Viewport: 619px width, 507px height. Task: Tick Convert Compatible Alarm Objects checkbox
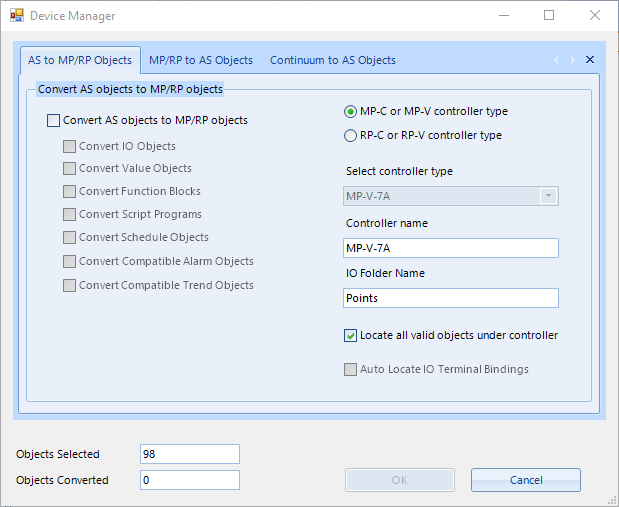click(69, 261)
